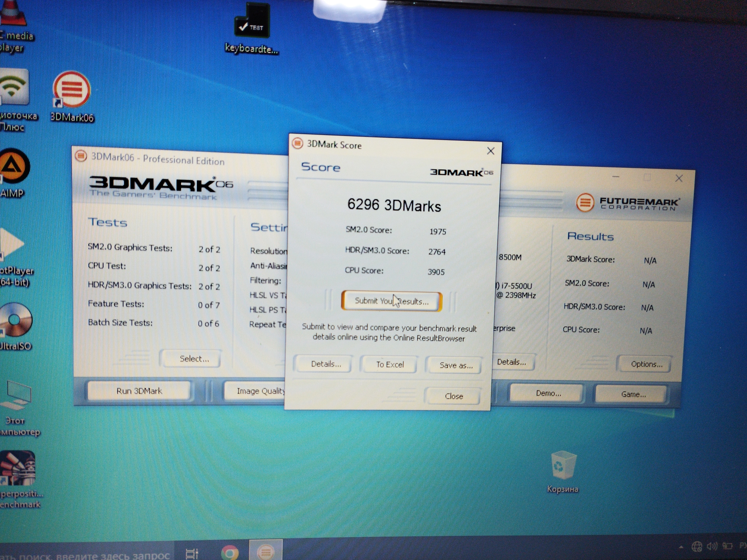Click the volume icon in system tray

click(712, 546)
